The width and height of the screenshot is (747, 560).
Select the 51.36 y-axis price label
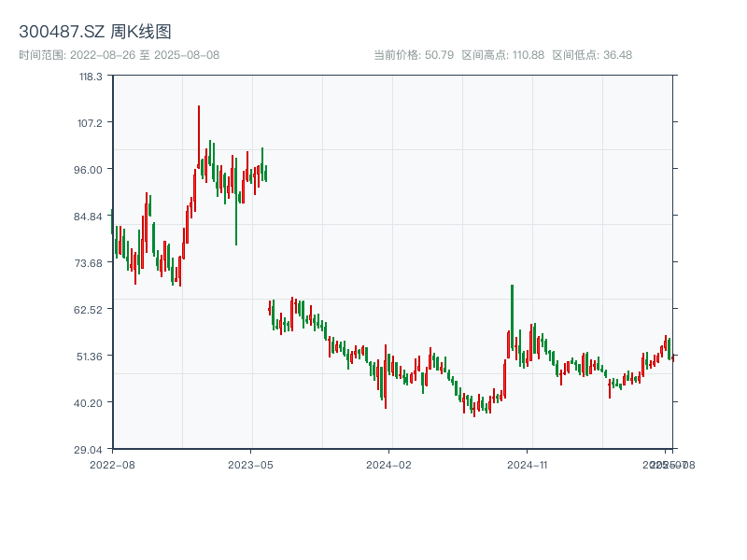click(91, 357)
